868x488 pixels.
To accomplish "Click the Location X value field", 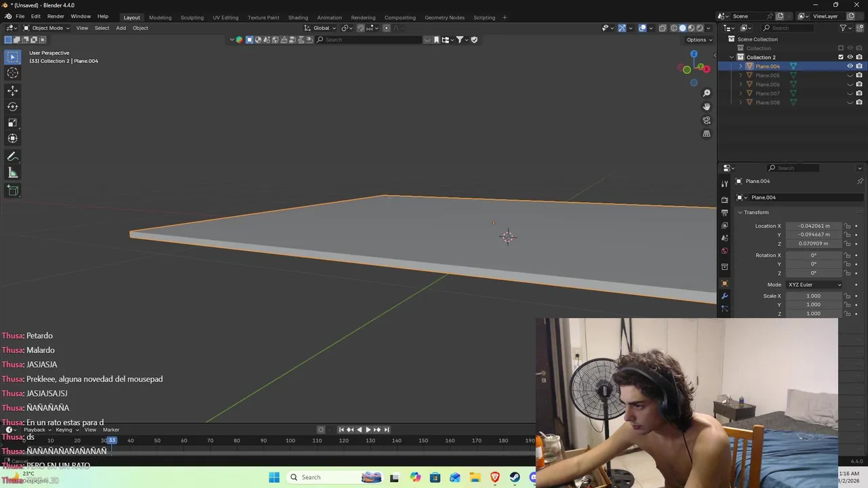I will 813,226.
